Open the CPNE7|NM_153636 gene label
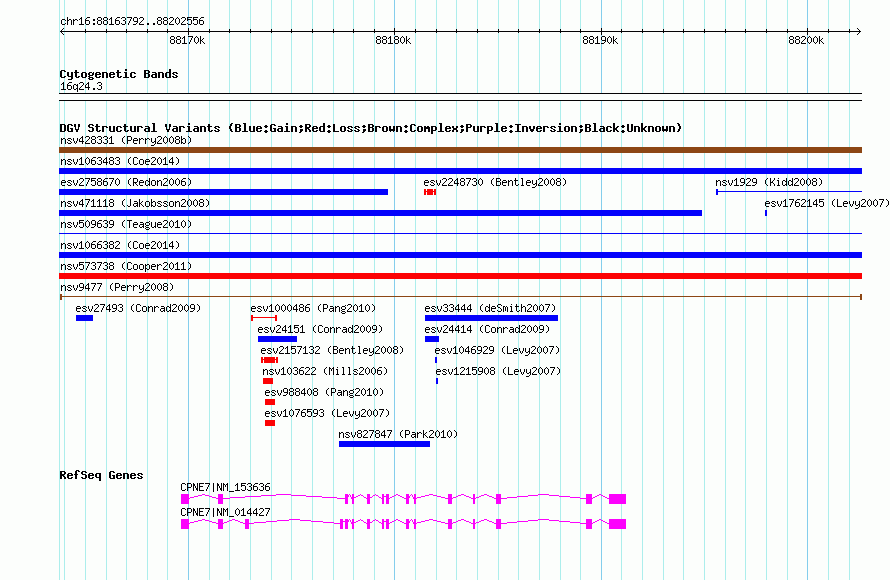 coord(225,487)
